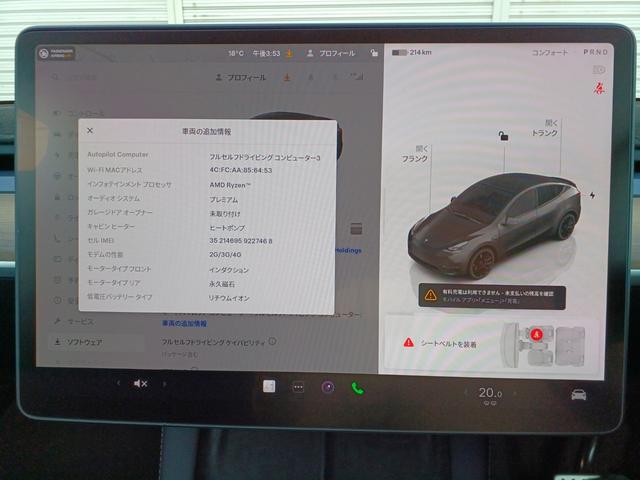This screenshot has height=480, width=640.
Task: Tap the IMEI value 35 214695 922746 8
Action: [x=241, y=241]
